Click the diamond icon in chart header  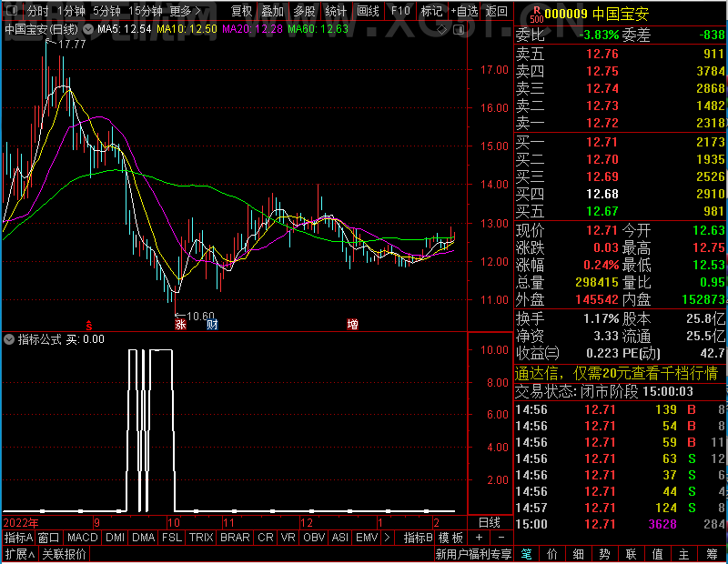[x=441, y=30]
